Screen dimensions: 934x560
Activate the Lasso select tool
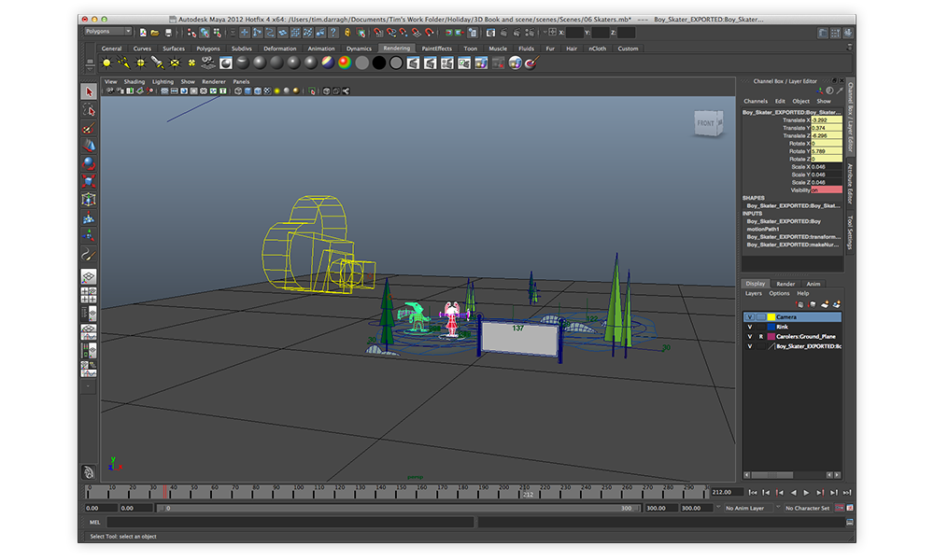click(89, 110)
